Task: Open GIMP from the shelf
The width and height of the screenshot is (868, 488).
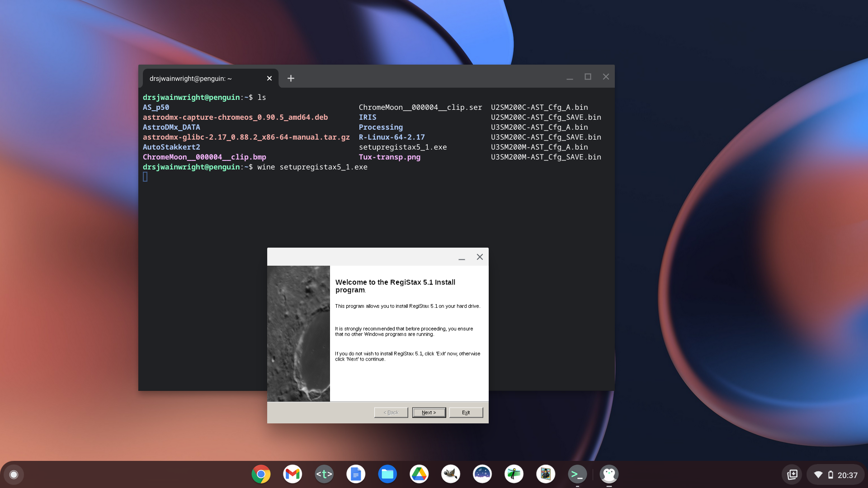Action: (451, 474)
